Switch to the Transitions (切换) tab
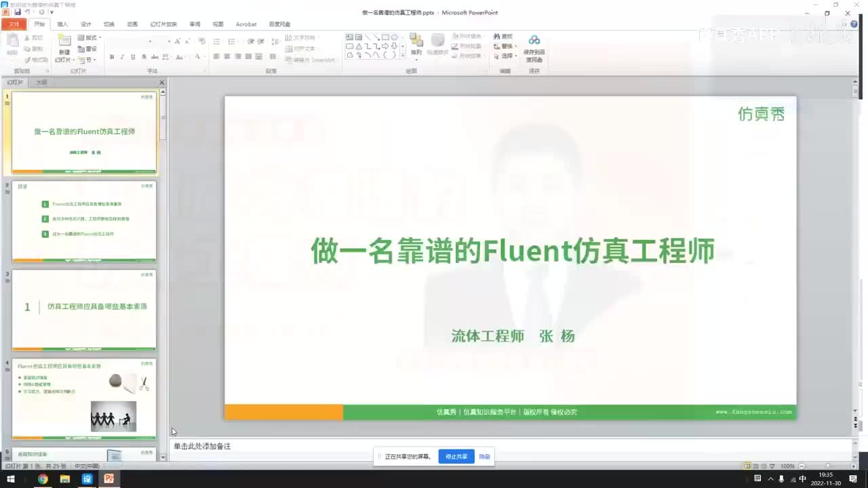Image resolution: width=868 pixels, height=488 pixels. click(109, 24)
